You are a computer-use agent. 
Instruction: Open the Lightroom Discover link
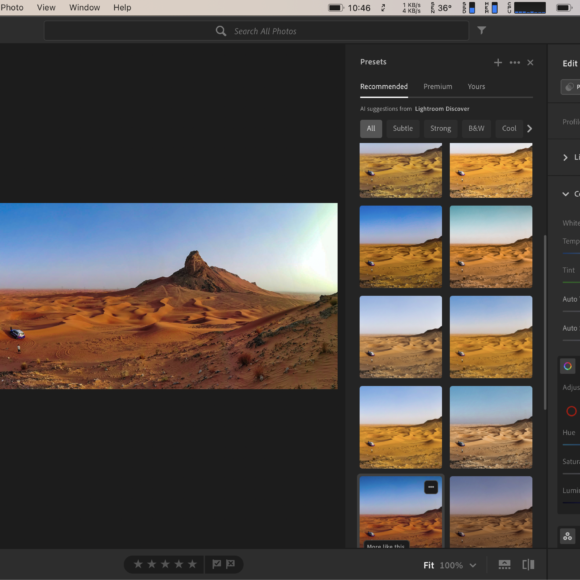pyautogui.click(x=442, y=109)
